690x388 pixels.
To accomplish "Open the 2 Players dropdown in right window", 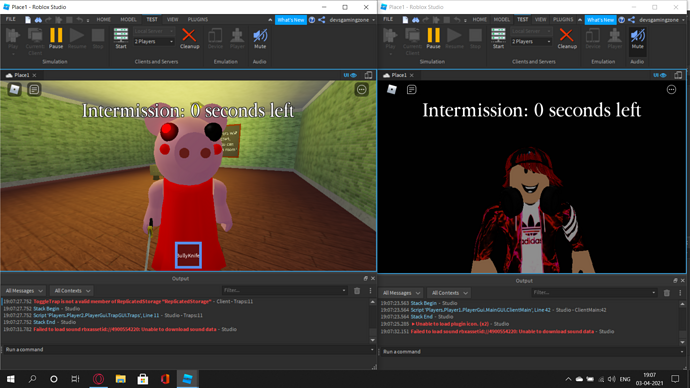I will click(x=531, y=41).
